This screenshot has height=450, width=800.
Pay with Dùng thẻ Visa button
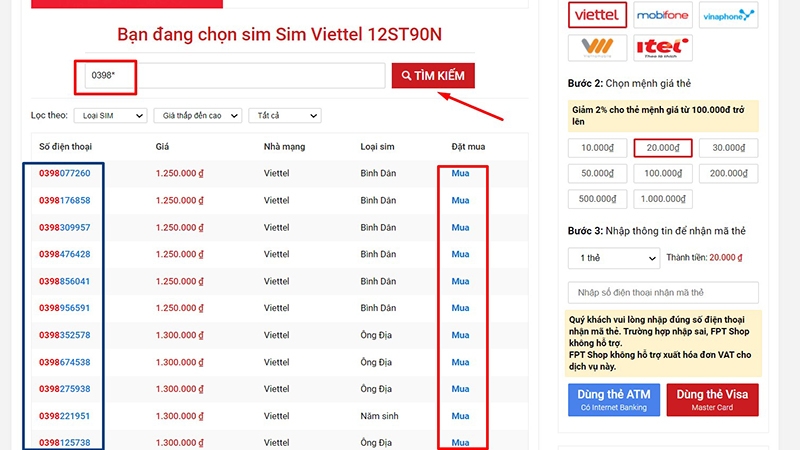tap(712, 400)
